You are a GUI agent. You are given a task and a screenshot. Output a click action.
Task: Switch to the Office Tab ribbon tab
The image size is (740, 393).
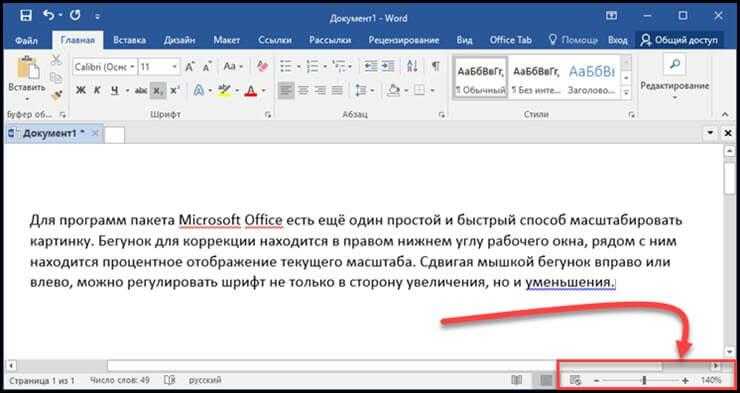click(x=511, y=40)
